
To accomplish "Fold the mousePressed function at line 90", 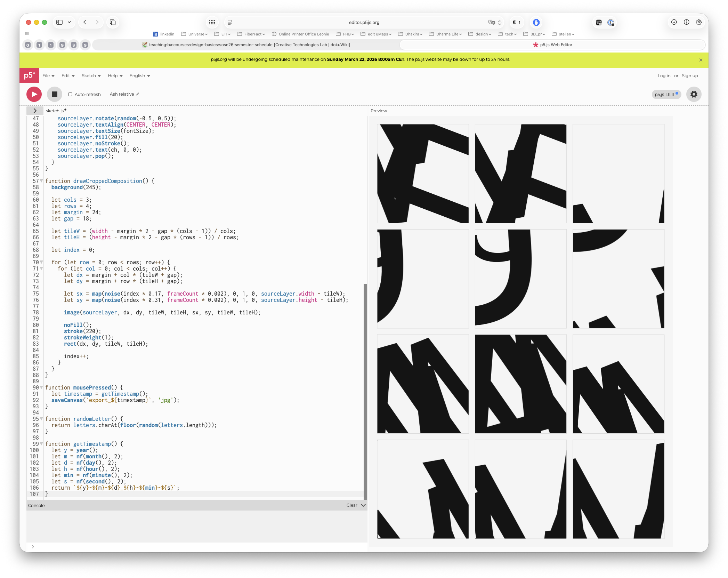I will point(42,387).
